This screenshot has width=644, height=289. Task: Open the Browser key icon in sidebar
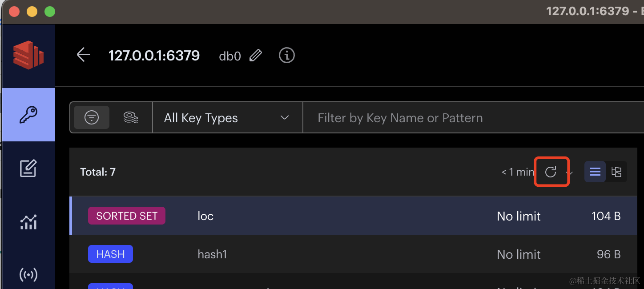pyautogui.click(x=28, y=115)
